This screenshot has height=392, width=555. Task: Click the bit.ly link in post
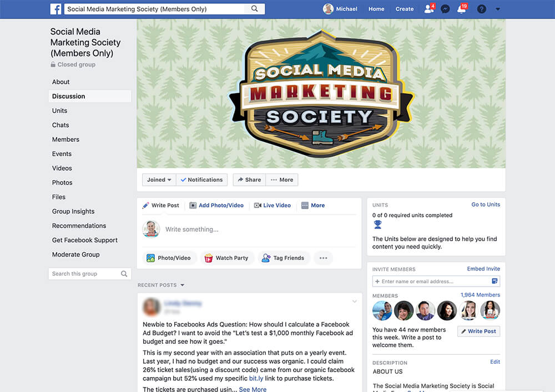(x=256, y=379)
